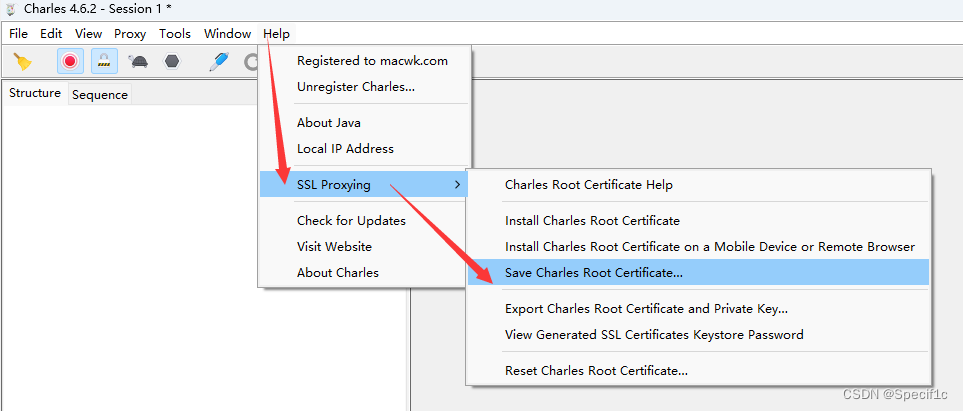
Task: Select About Java
Action: click(365, 123)
